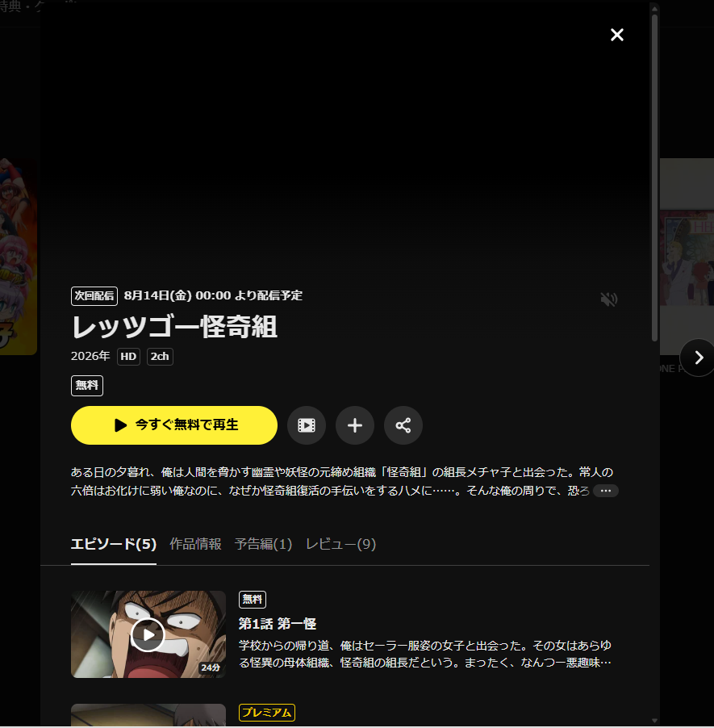Open the trailer film icon button
The width and height of the screenshot is (714, 728).
point(307,425)
